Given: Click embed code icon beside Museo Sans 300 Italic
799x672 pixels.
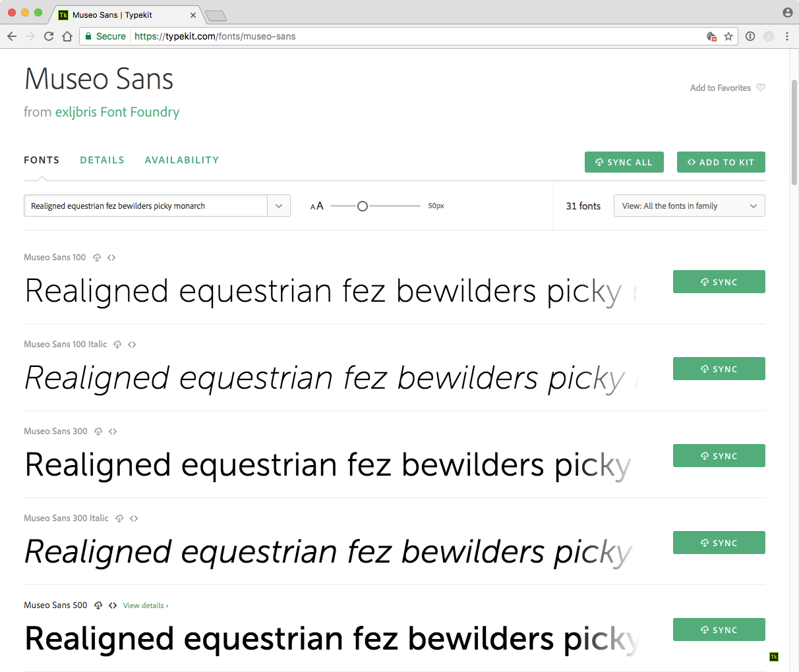Looking at the screenshot, I should pyautogui.click(x=134, y=518).
